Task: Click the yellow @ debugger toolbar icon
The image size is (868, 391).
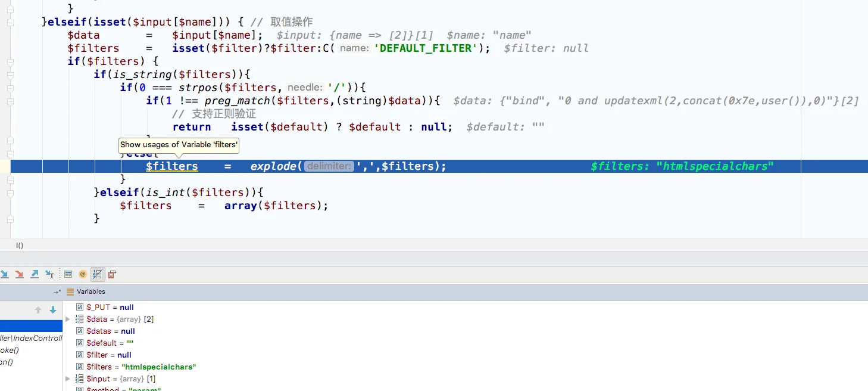Action: (83, 274)
